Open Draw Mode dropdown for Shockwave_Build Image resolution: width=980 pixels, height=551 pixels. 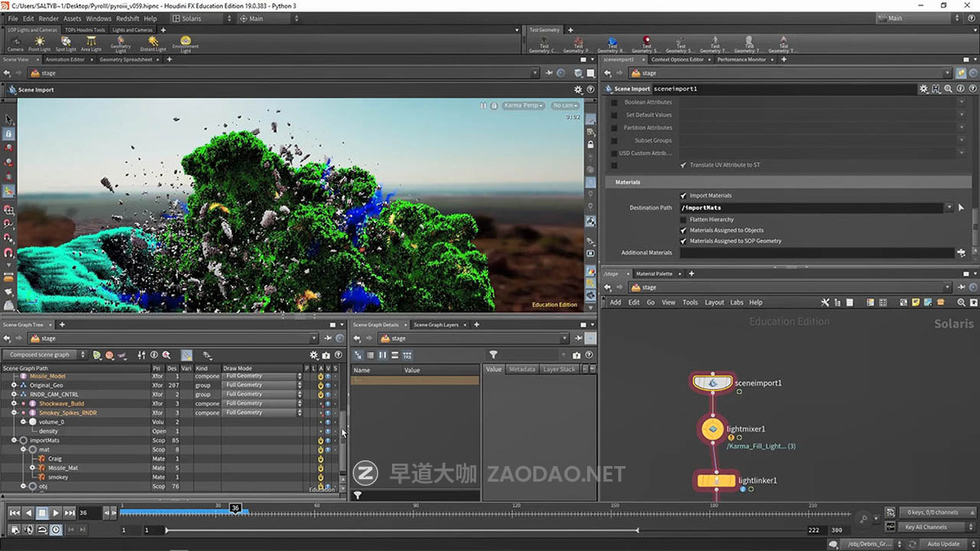[x=262, y=403]
